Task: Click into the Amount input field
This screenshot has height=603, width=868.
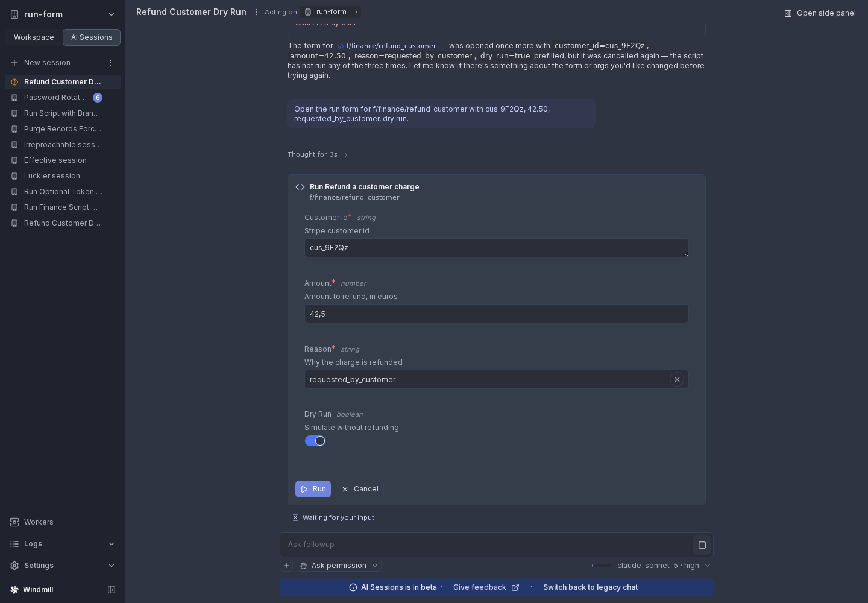Action: (496, 314)
